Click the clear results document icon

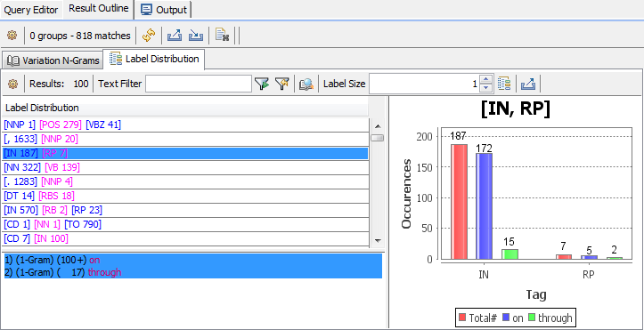click(x=222, y=36)
